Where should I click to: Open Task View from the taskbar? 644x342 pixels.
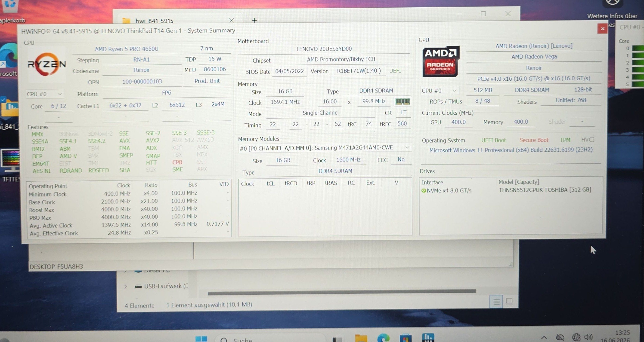337,339
